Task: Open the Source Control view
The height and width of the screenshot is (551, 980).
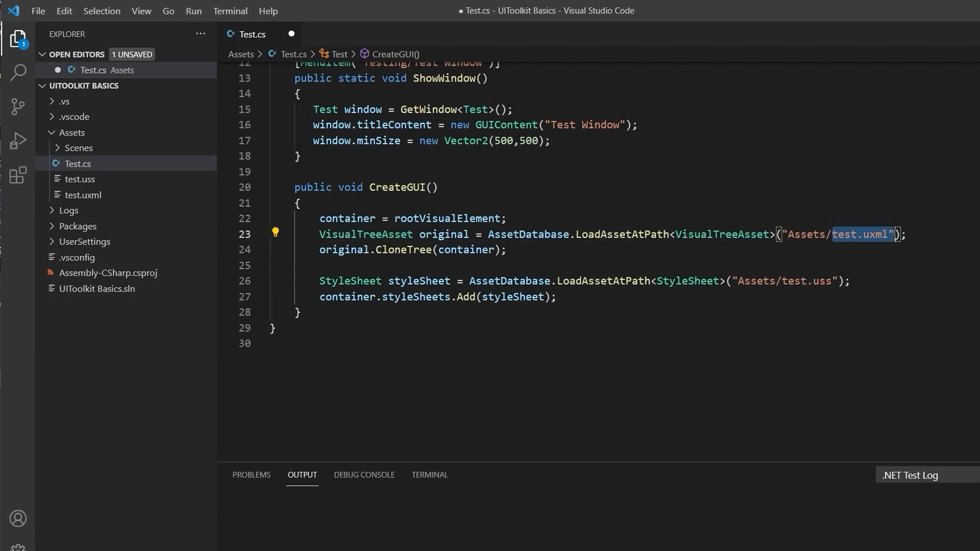Action: [18, 106]
